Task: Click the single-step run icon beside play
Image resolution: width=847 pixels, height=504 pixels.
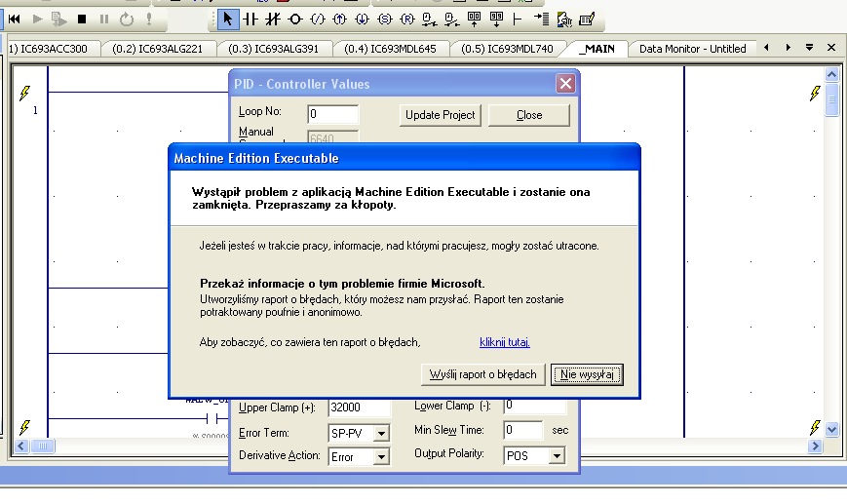Action: pos(58,19)
